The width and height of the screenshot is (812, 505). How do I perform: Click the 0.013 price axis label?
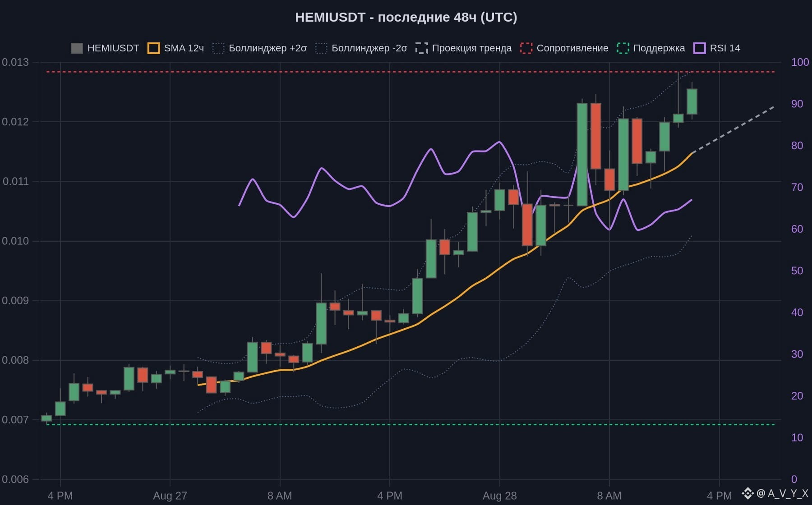pyautogui.click(x=15, y=62)
